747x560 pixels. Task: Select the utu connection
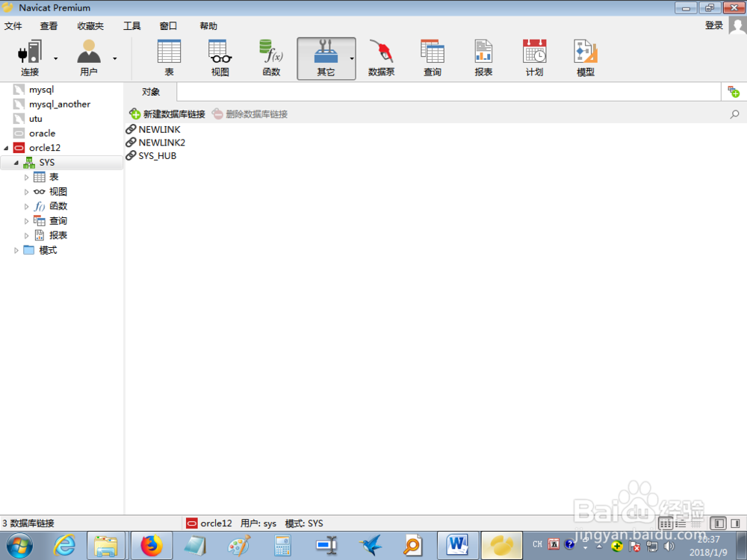[x=35, y=119]
